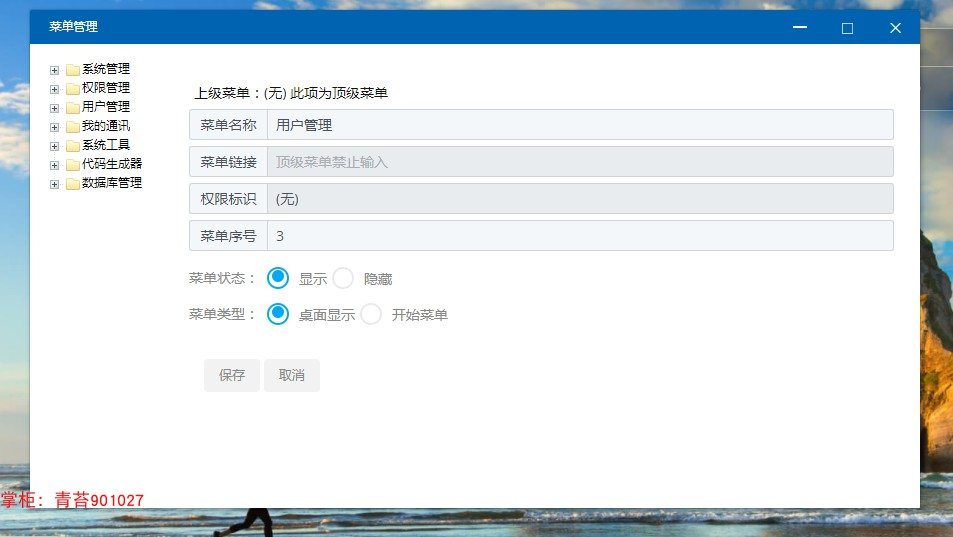Select the 权限管理 tree label
This screenshot has height=537, width=953.
tap(106, 87)
